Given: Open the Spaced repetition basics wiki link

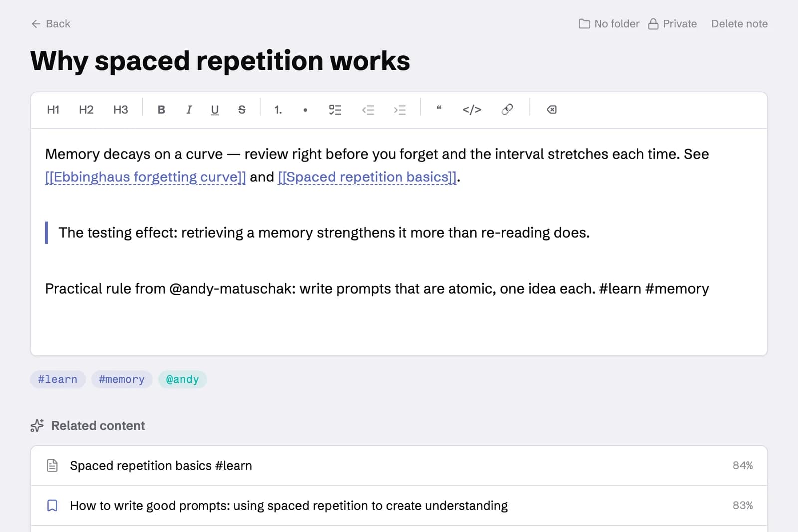Looking at the screenshot, I should tap(367, 177).
